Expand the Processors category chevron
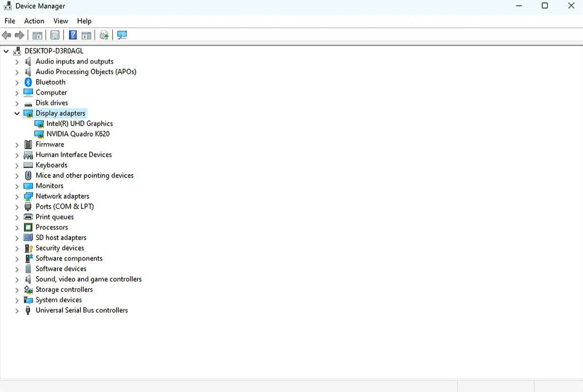 point(17,227)
